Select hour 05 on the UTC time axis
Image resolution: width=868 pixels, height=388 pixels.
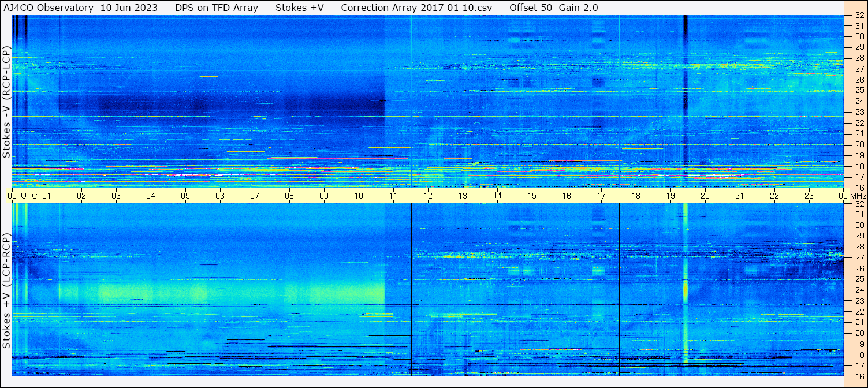(x=185, y=196)
